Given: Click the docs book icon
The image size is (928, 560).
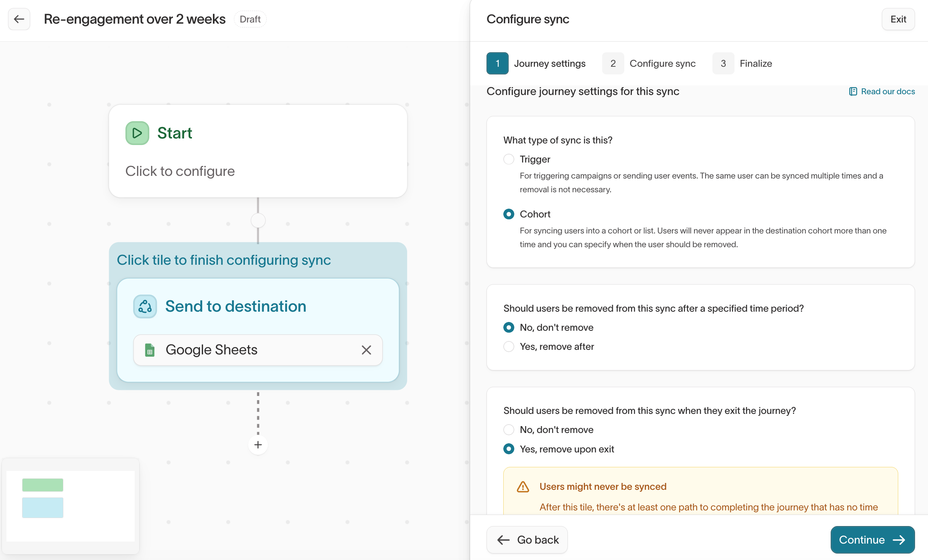Looking at the screenshot, I should tap(853, 92).
